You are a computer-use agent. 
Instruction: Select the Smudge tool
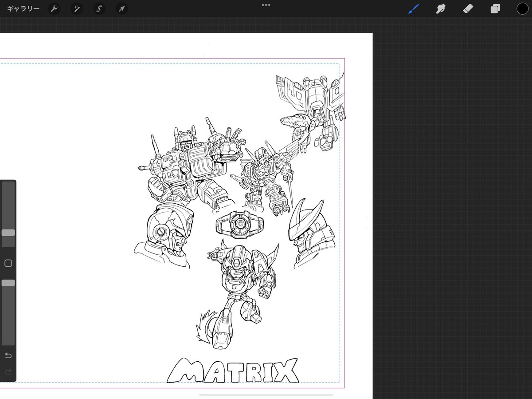(441, 9)
